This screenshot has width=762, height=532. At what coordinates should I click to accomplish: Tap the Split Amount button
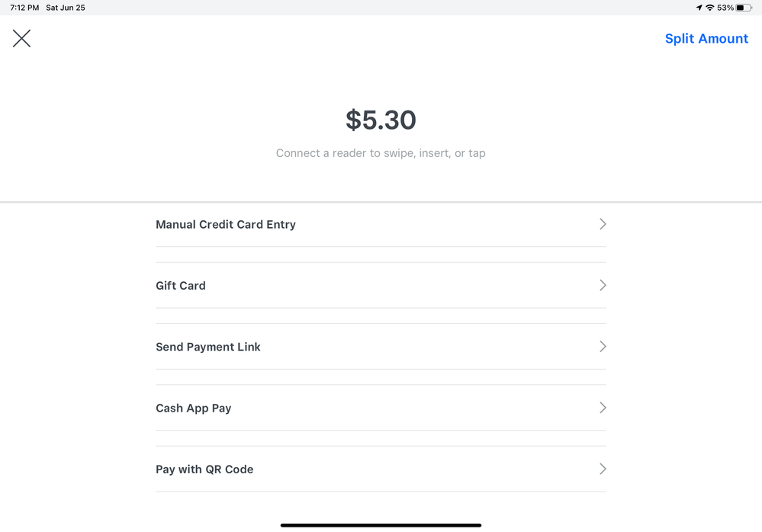coord(706,39)
